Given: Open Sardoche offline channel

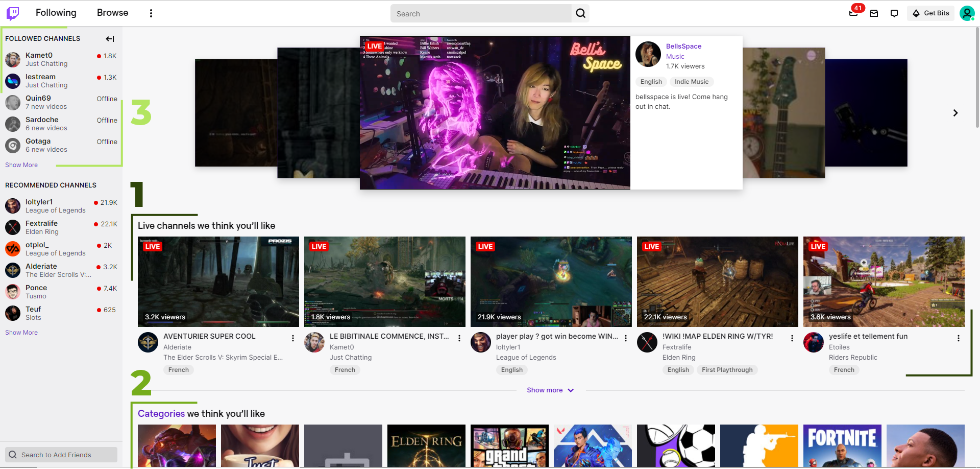Looking at the screenshot, I should 61,124.
